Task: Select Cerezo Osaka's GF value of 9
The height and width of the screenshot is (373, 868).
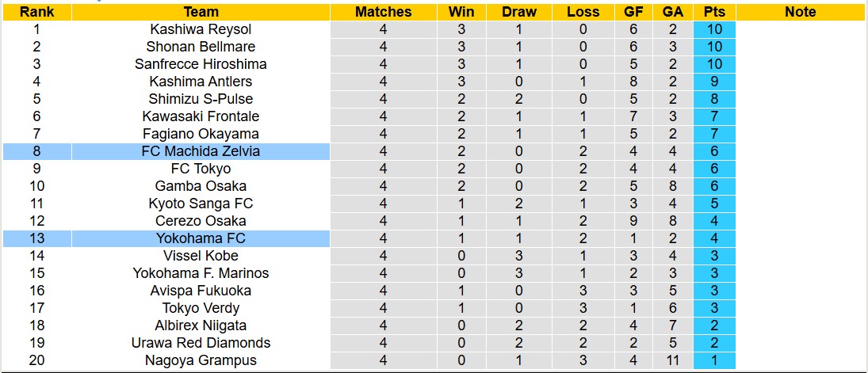Action: tap(633, 221)
